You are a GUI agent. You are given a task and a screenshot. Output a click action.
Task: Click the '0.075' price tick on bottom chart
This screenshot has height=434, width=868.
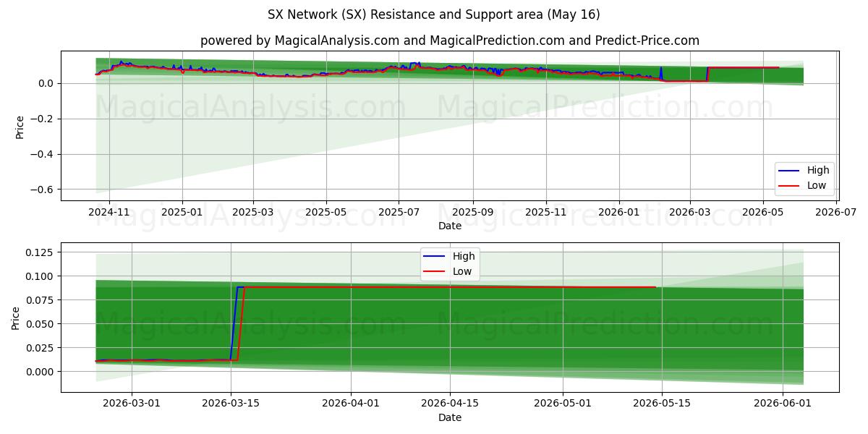pos(41,300)
